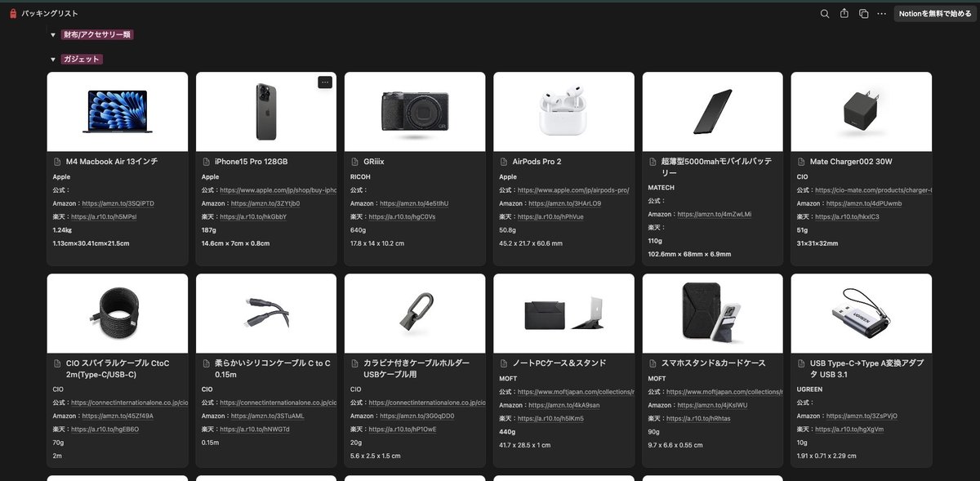
Task: Click the duplicate page icon in top bar
Action: (x=863, y=14)
